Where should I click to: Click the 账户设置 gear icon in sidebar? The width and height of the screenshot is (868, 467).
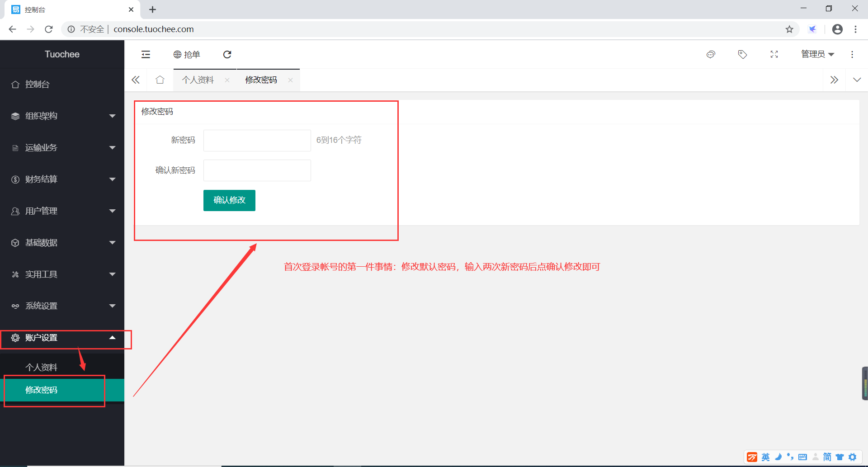pyautogui.click(x=15, y=338)
